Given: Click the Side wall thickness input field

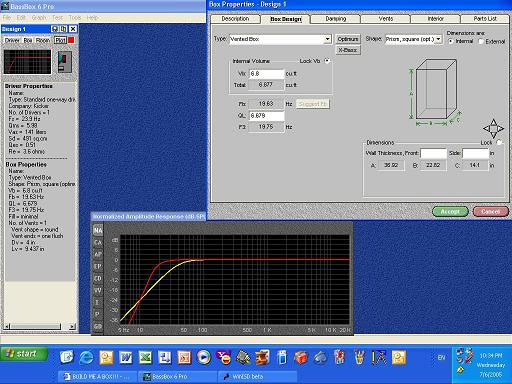Looking at the screenshot, I should (x=475, y=153).
